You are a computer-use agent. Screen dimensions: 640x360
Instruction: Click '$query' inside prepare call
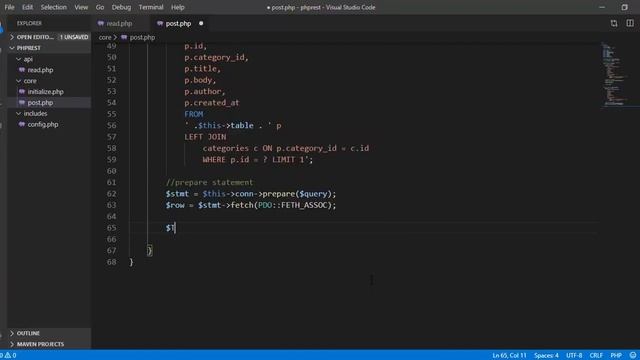(313, 194)
